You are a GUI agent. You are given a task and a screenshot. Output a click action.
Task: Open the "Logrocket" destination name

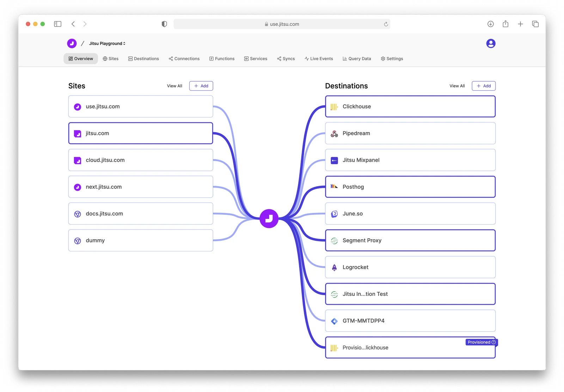point(355,267)
